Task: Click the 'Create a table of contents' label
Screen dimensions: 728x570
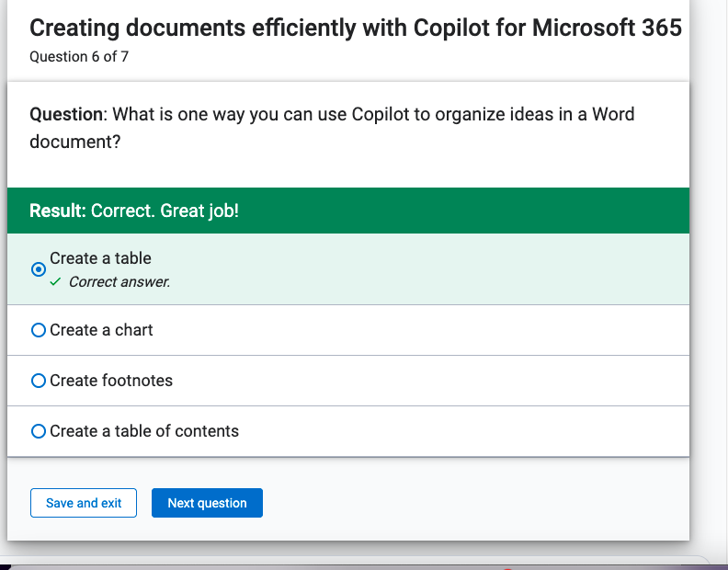Action: point(144,431)
